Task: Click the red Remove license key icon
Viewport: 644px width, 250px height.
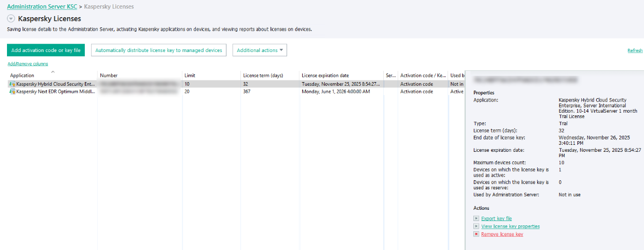Action: point(476,234)
